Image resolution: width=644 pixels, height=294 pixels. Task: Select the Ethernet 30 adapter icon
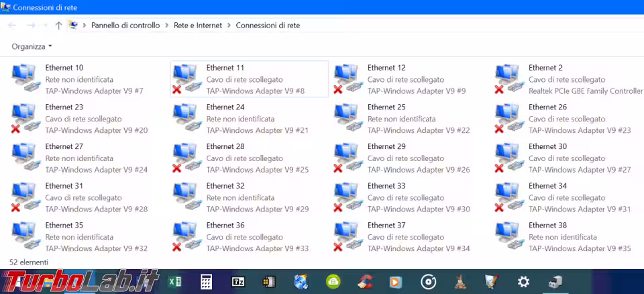pyautogui.click(x=509, y=158)
